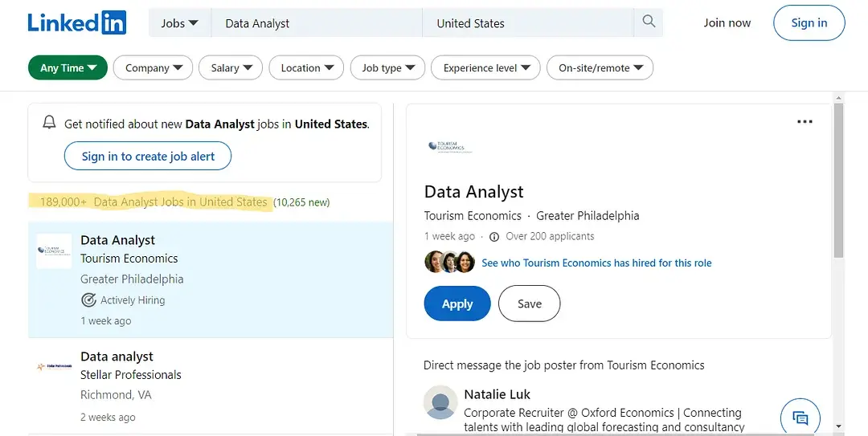Click Sign in to create job alert
The width and height of the screenshot is (868, 436).
click(148, 157)
